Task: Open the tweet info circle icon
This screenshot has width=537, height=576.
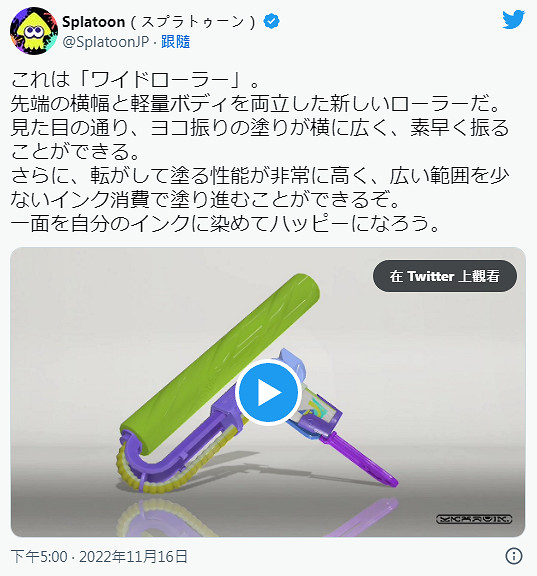Action: pos(513,555)
